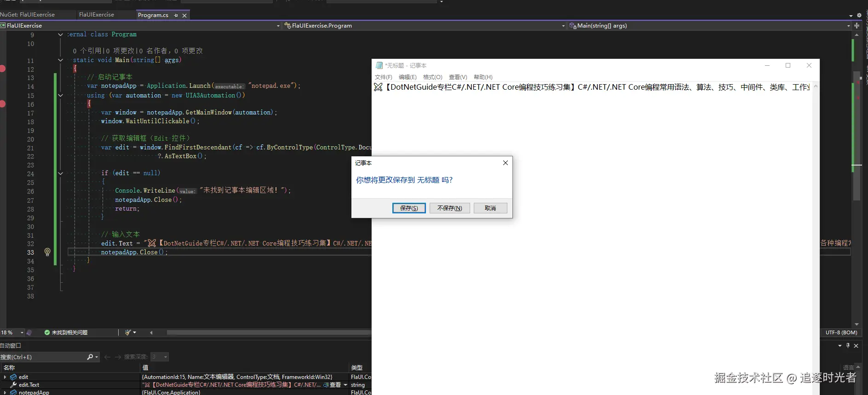Show the open documents list arrow
868x395 pixels.
pos(851,16)
